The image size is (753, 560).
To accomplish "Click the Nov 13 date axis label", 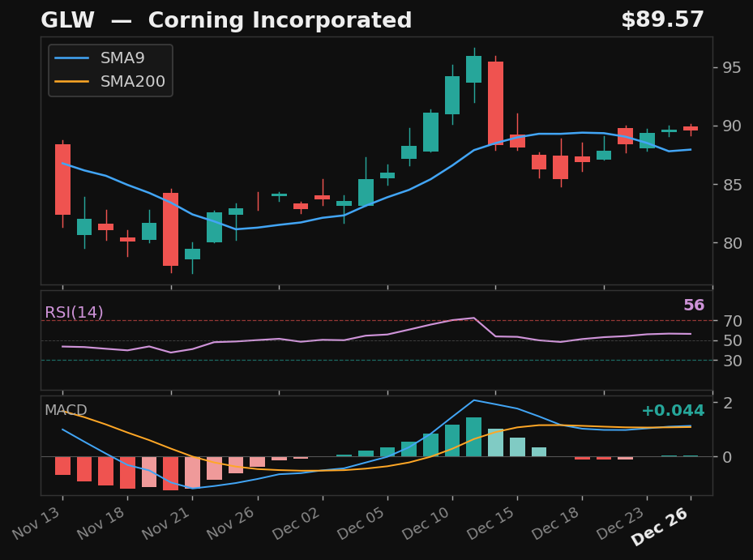I will coord(37,523).
